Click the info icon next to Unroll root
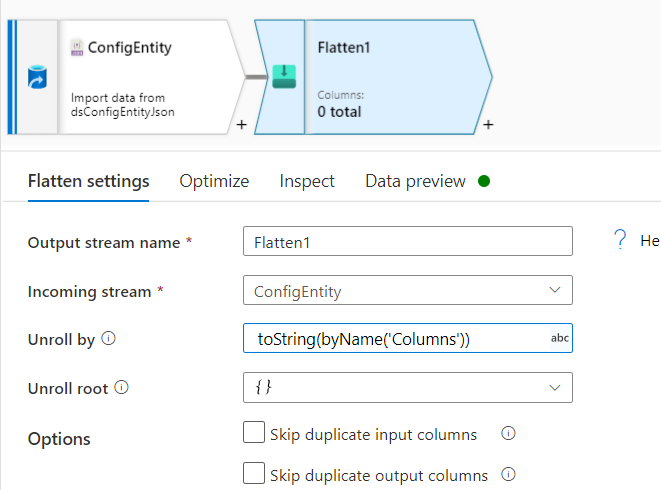Image resolution: width=661 pixels, height=490 pixels. coord(124,387)
